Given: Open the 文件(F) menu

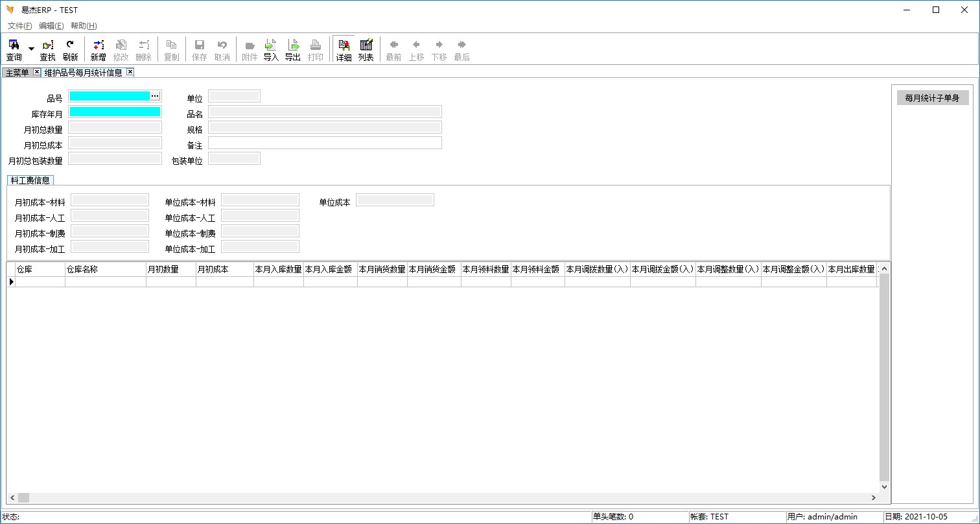Looking at the screenshot, I should tap(19, 26).
